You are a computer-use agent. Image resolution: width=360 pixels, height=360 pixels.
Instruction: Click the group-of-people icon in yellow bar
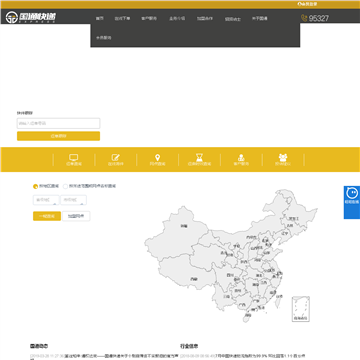point(283,157)
